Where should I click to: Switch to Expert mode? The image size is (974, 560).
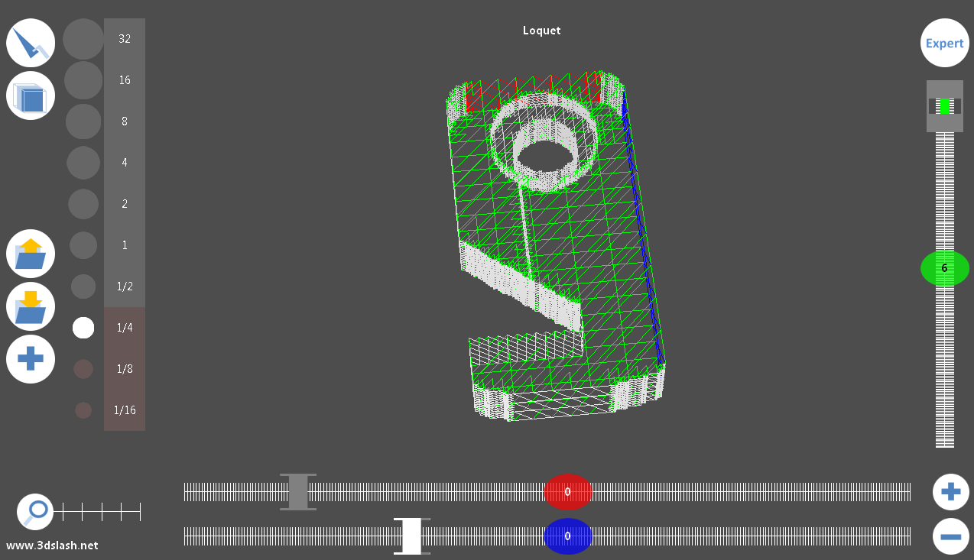pyautogui.click(x=944, y=43)
